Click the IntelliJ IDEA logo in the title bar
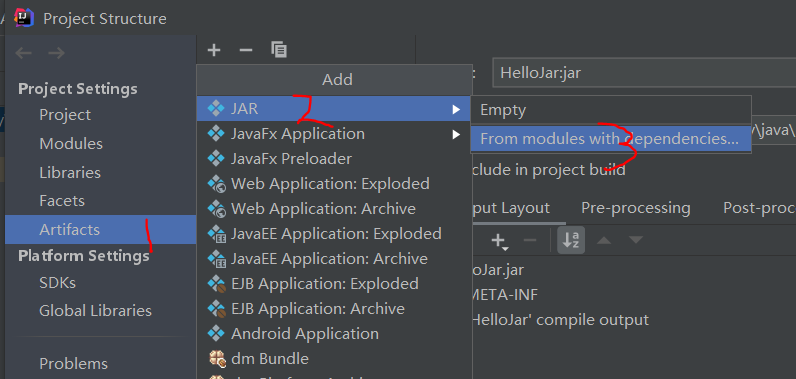The height and width of the screenshot is (379, 796). coord(24,18)
